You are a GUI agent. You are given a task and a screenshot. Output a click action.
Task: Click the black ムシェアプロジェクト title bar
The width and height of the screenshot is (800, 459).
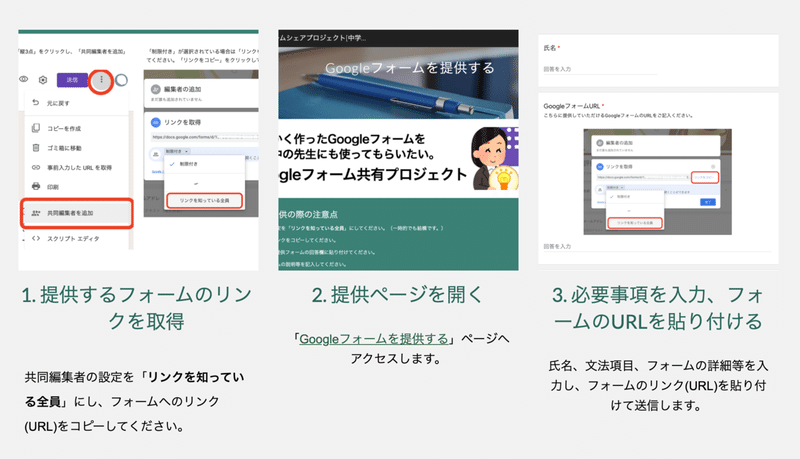(398, 38)
